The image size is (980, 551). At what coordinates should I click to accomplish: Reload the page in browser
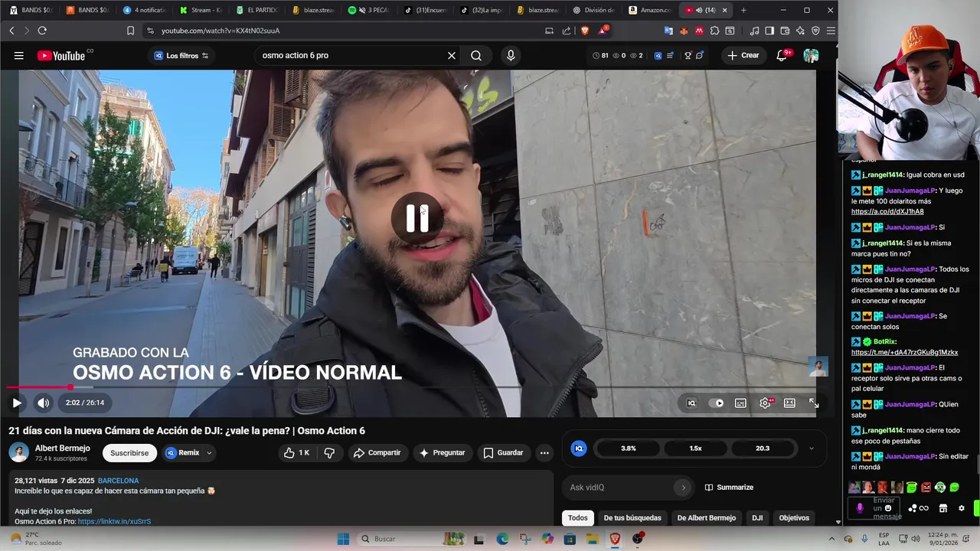[42, 31]
